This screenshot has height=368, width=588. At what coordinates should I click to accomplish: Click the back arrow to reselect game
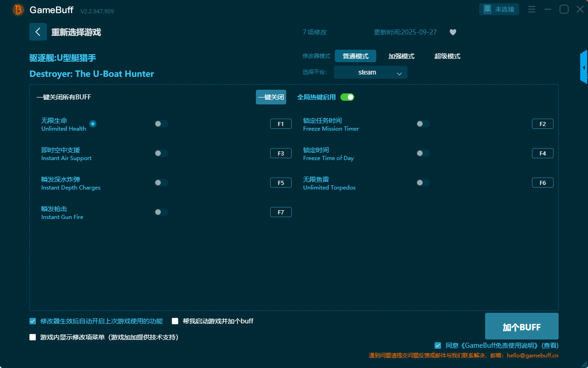[x=38, y=32]
